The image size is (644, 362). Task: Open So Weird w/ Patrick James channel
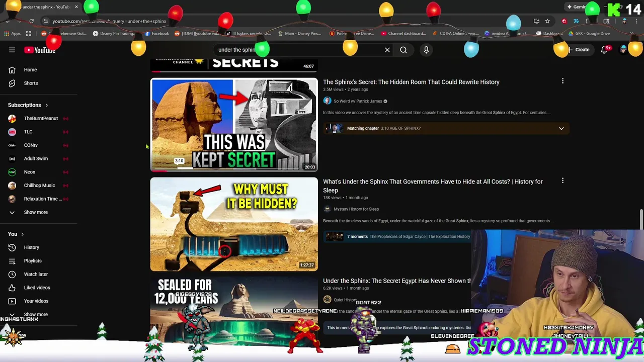tap(358, 101)
